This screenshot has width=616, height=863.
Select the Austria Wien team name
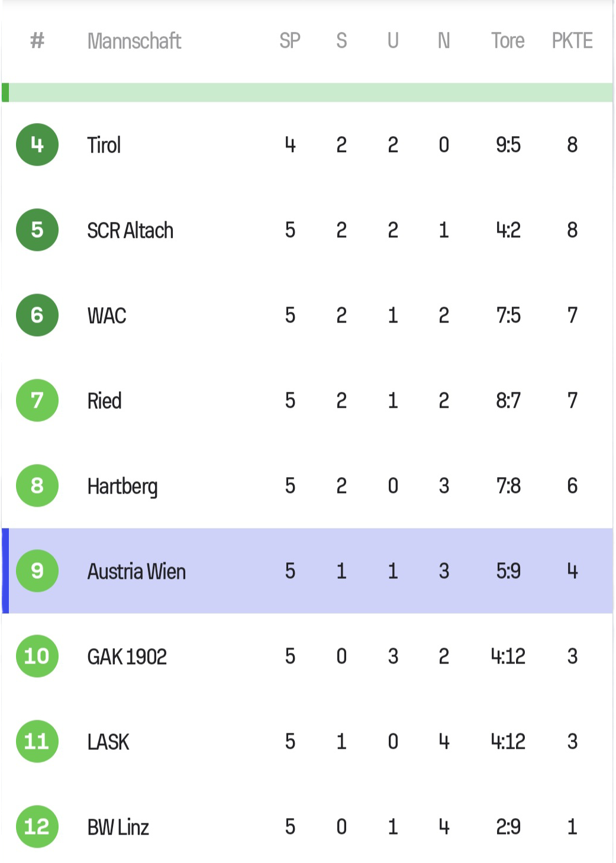click(137, 571)
